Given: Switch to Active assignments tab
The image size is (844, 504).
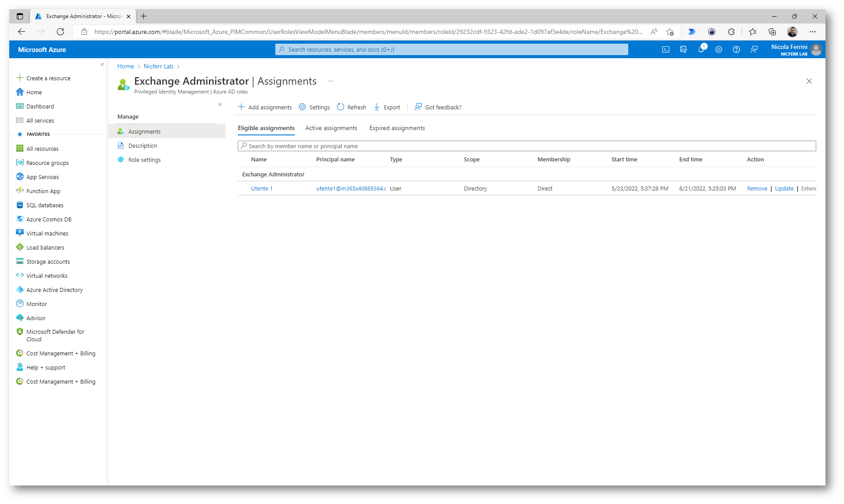Looking at the screenshot, I should (x=331, y=128).
